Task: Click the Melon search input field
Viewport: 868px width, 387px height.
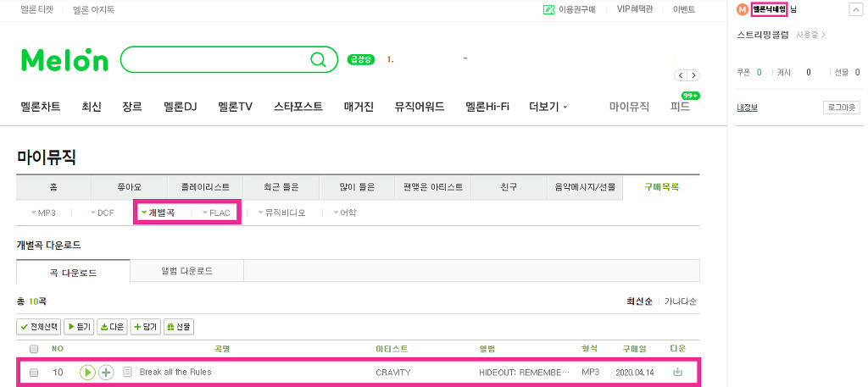Action: (216, 59)
